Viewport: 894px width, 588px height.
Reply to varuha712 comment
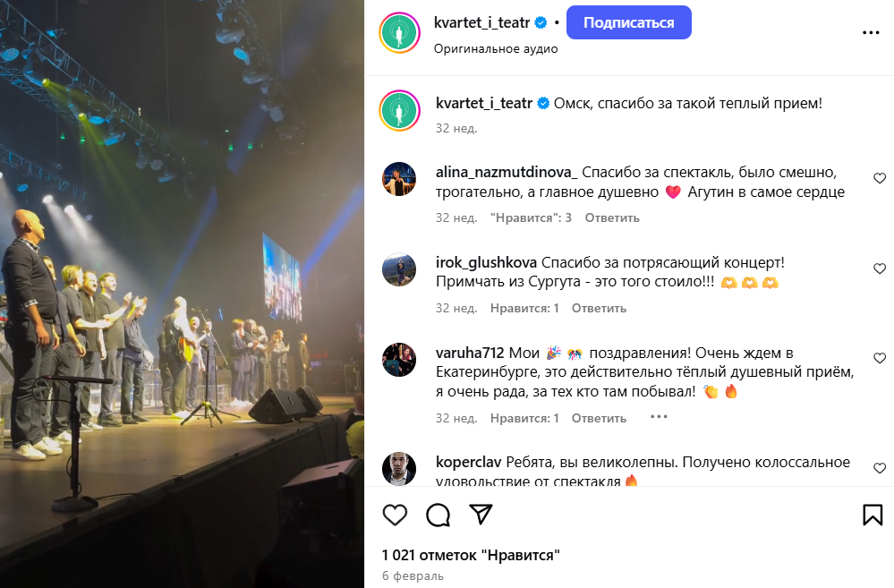point(599,418)
